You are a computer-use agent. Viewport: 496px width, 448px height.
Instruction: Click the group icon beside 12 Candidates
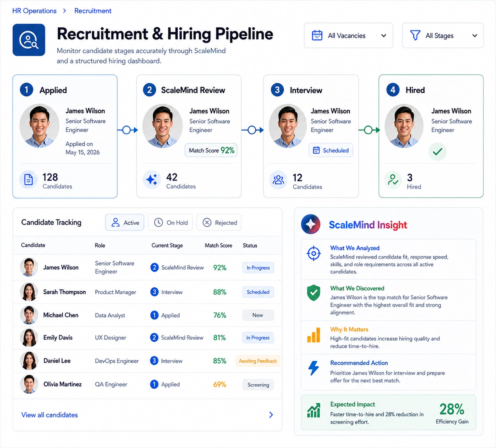tap(278, 180)
